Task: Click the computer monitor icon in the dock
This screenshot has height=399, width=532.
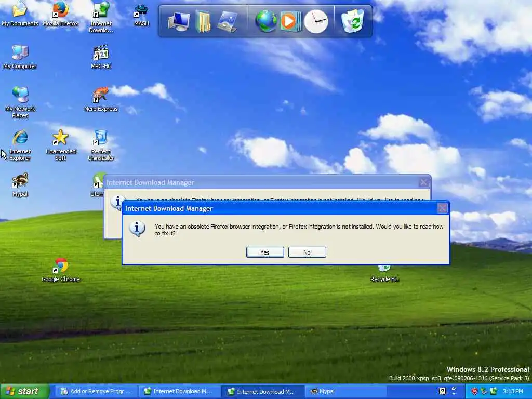Action: pos(179,21)
